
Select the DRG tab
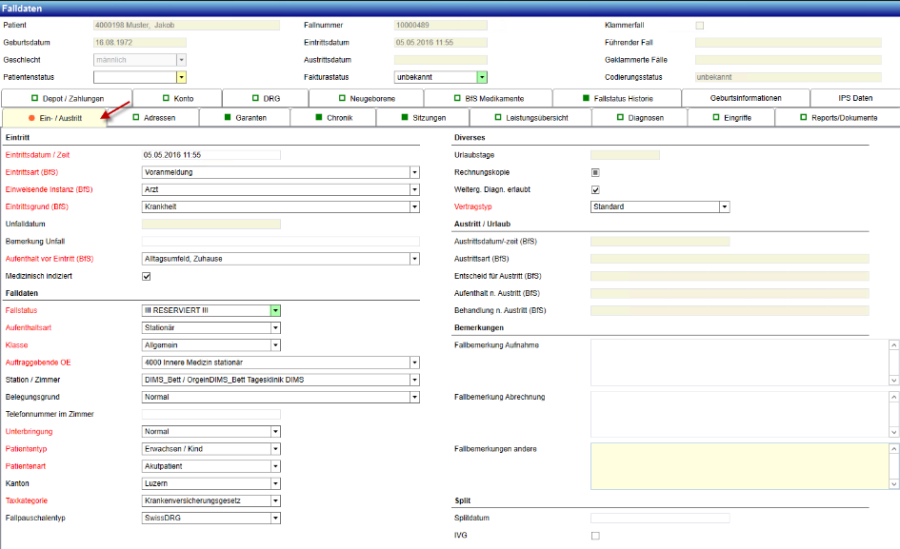pyautogui.click(x=264, y=98)
